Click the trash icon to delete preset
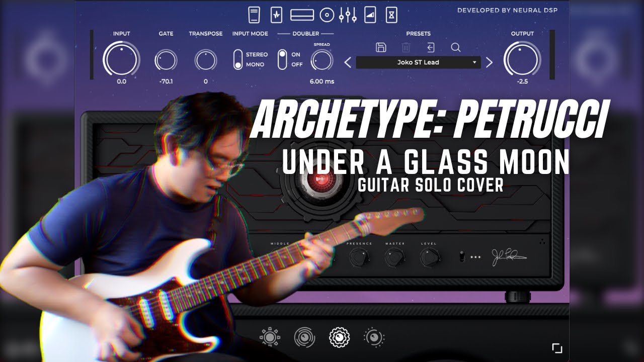This screenshot has width=644, height=362. [406, 48]
